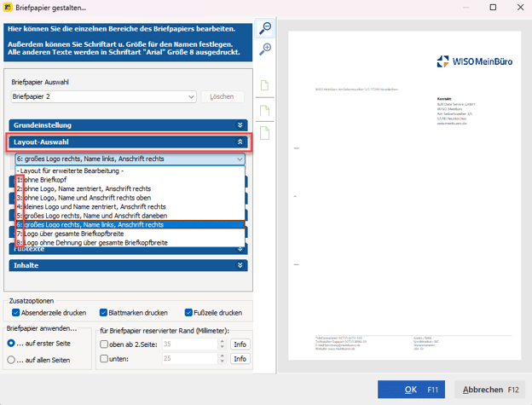Click the first green page icon
532x405 pixels.
pos(265,85)
